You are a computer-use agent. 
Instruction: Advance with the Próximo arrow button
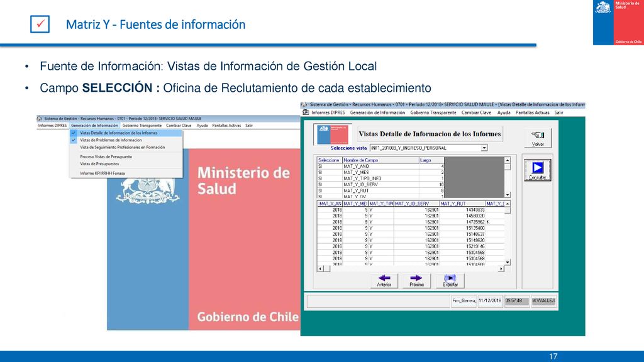click(416, 281)
